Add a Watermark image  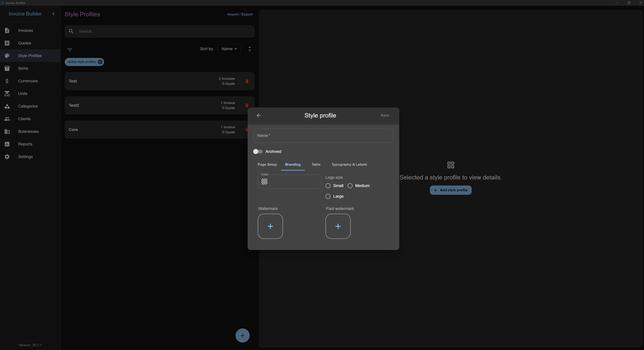[270, 226]
